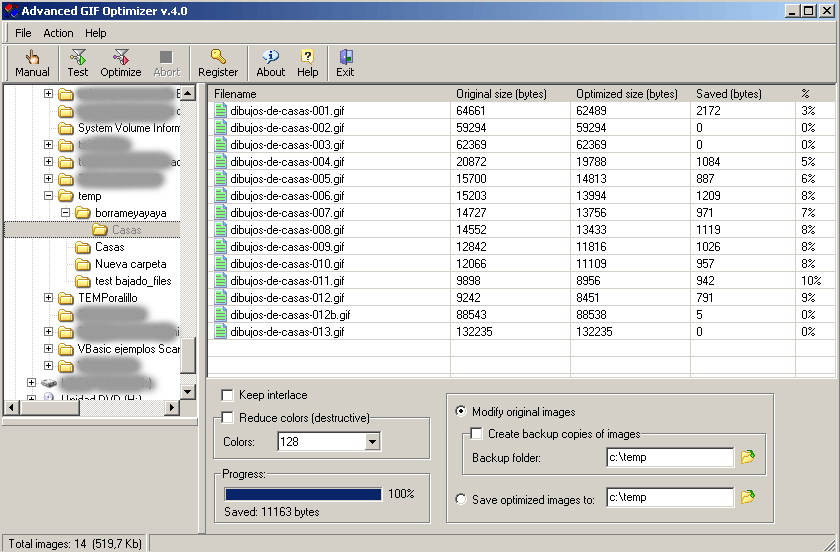Click the tree scroll down arrow

(188, 392)
